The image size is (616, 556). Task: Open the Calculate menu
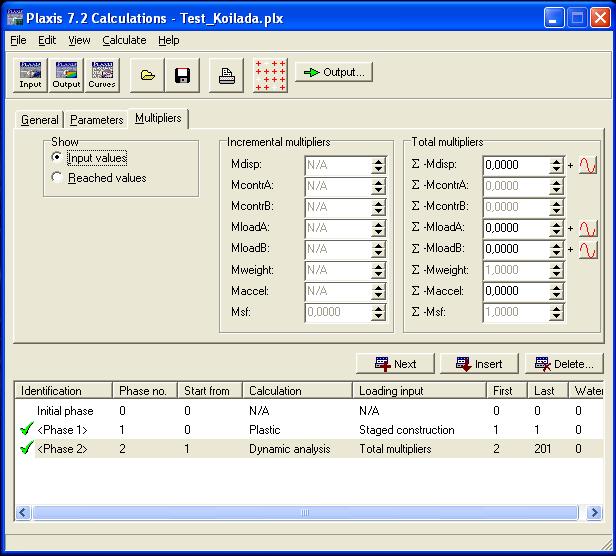(x=124, y=40)
